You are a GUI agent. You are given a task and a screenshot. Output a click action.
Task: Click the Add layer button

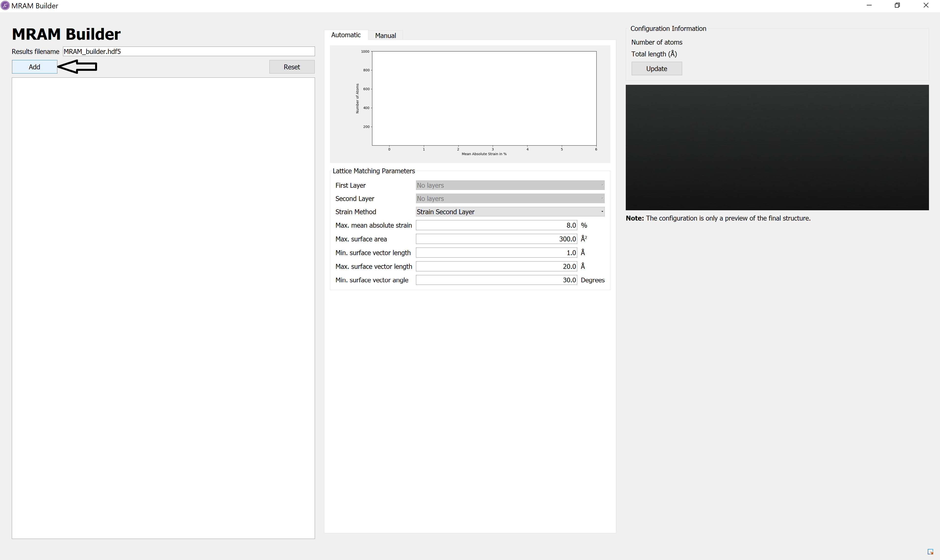coord(34,67)
